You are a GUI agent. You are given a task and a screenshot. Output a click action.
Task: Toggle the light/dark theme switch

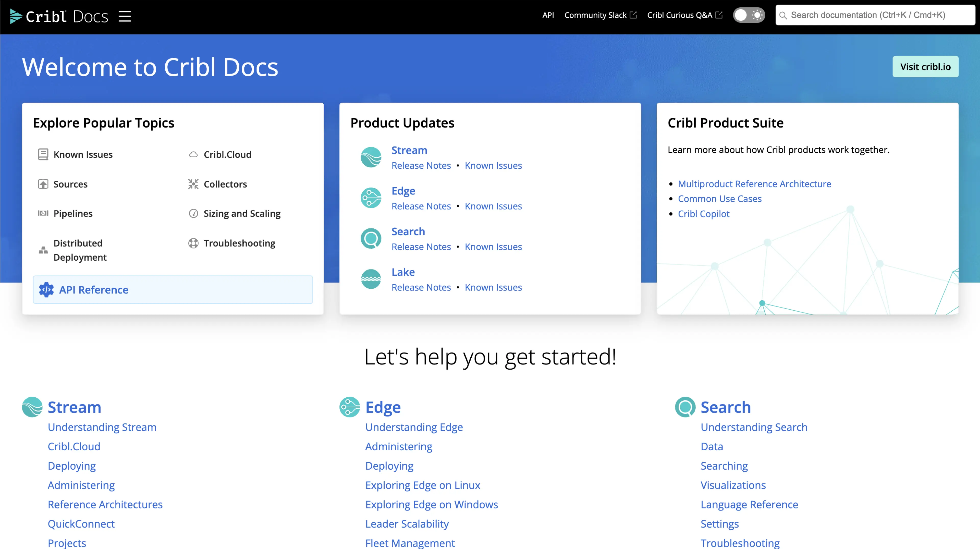pyautogui.click(x=749, y=15)
